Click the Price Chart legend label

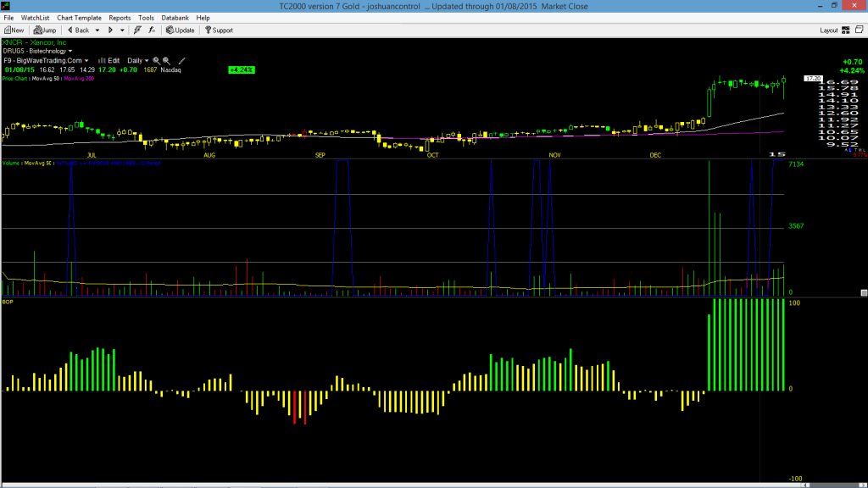tap(14, 79)
